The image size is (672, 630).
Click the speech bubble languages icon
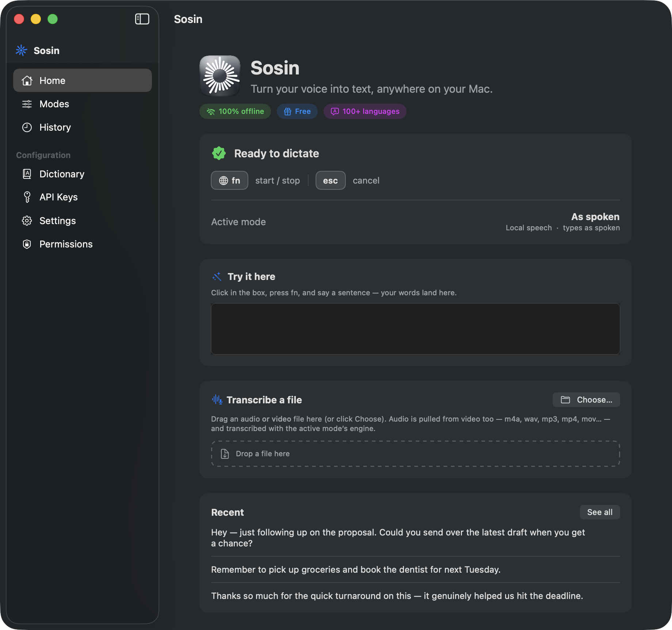pyautogui.click(x=335, y=111)
